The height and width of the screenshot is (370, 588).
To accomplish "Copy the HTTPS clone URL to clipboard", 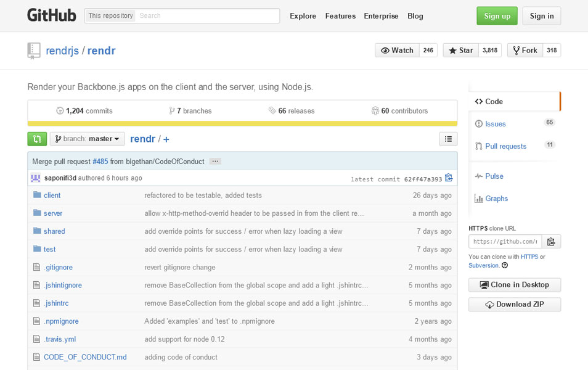I will click(x=551, y=242).
